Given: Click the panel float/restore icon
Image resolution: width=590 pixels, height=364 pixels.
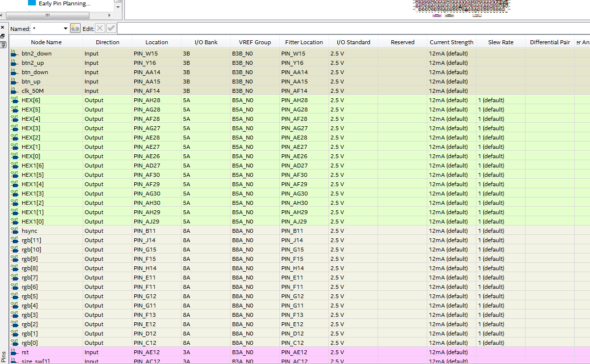Looking at the screenshot, I should click(x=2, y=36).
